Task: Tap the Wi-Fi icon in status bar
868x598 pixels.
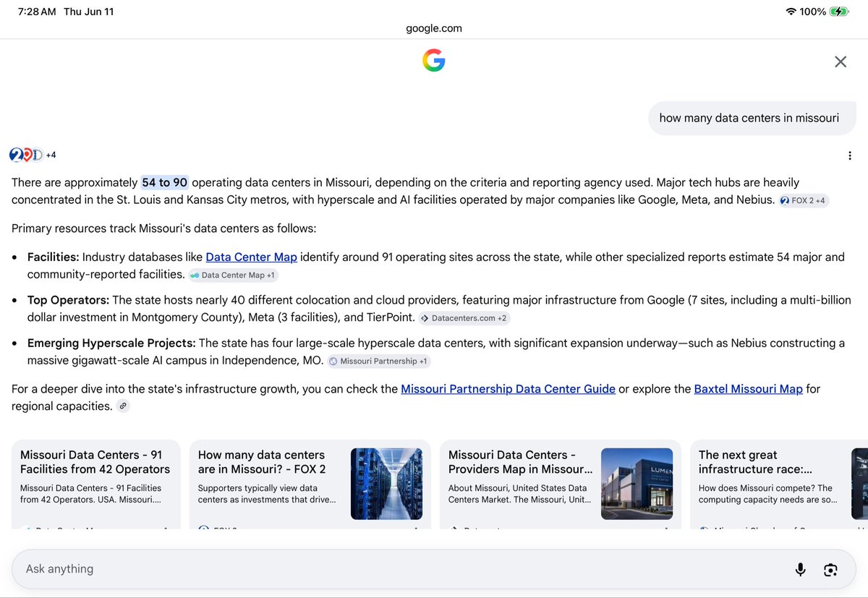Action: coord(791,12)
